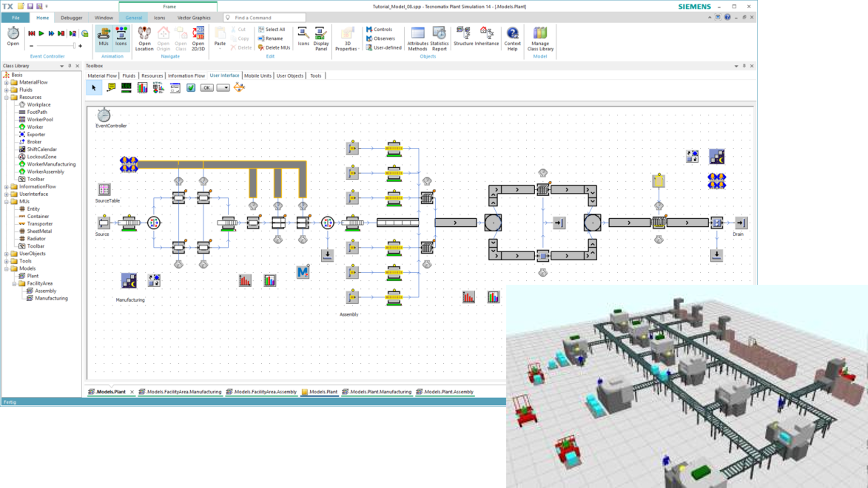Screen dimensions: 868x488
Task: Select the Chart tool in the Toolbox
Action: coord(142,88)
